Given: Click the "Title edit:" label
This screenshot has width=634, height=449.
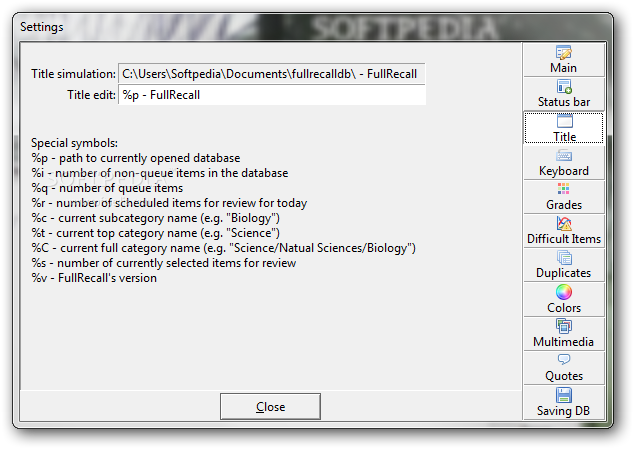Looking at the screenshot, I should tap(91, 95).
